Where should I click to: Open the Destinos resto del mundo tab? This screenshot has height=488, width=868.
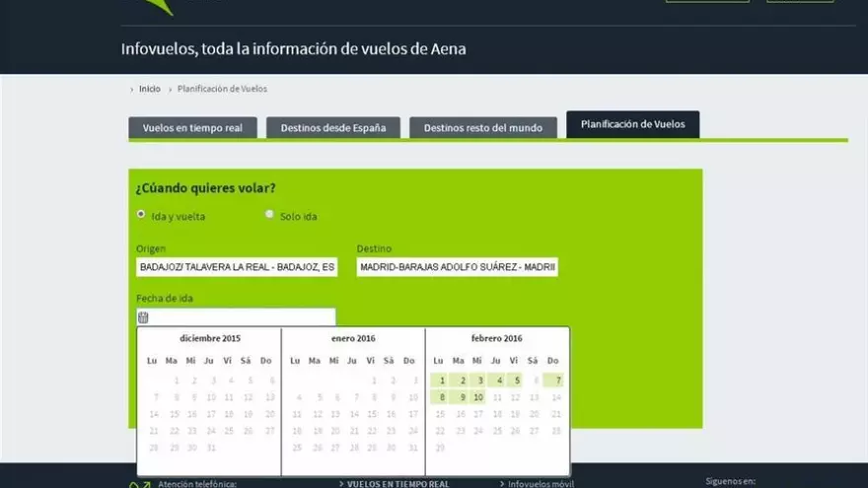(483, 128)
